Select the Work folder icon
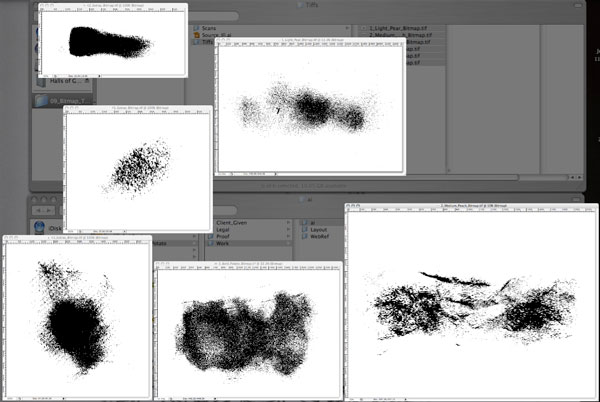 (x=210, y=243)
